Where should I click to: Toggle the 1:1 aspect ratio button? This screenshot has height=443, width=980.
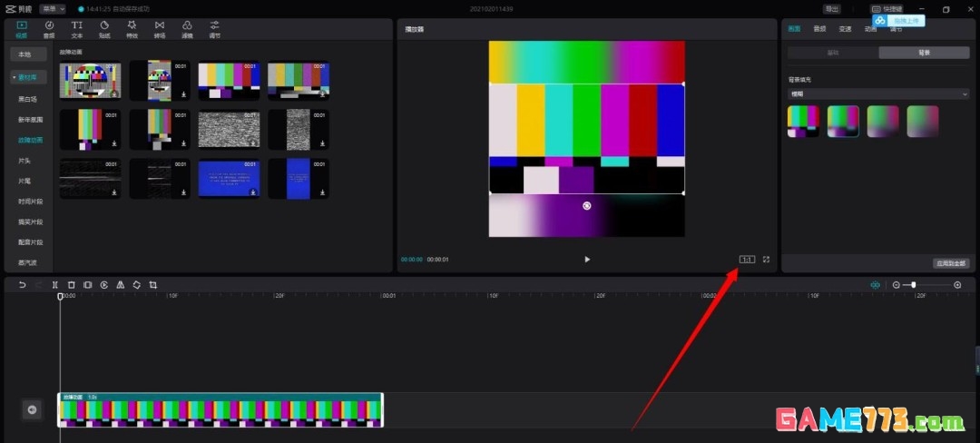[x=747, y=259]
